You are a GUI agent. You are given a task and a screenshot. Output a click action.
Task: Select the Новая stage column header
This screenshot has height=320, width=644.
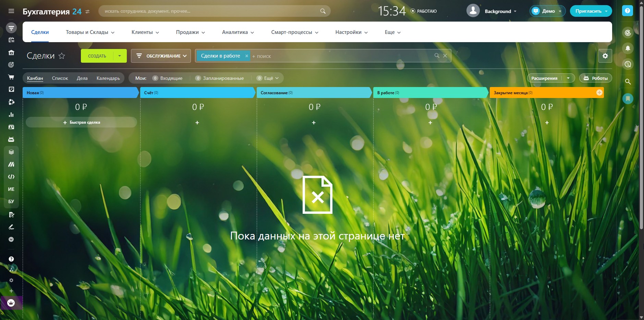point(80,93)
